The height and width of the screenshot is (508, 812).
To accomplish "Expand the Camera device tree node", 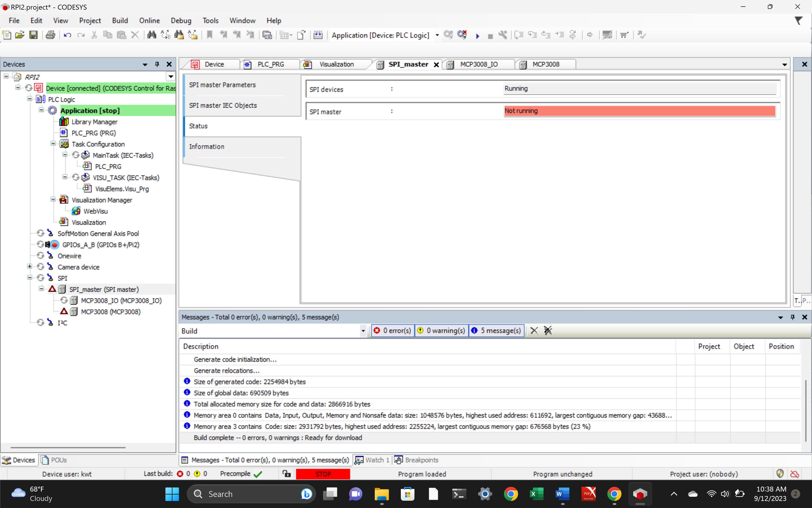I will click(x=30, y=267).
